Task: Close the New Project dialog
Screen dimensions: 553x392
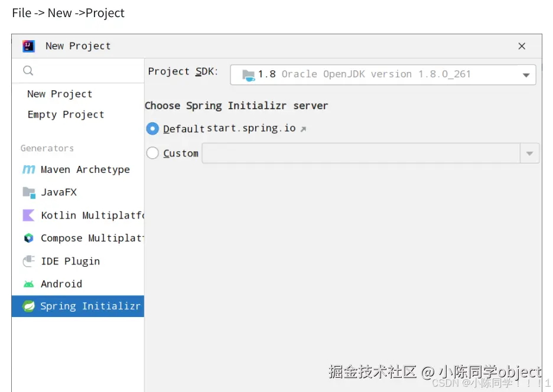Action: (x=522, y=46)
